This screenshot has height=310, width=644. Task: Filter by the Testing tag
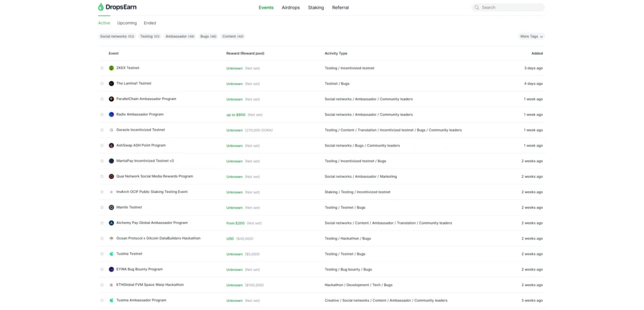(x=150, y=36)
